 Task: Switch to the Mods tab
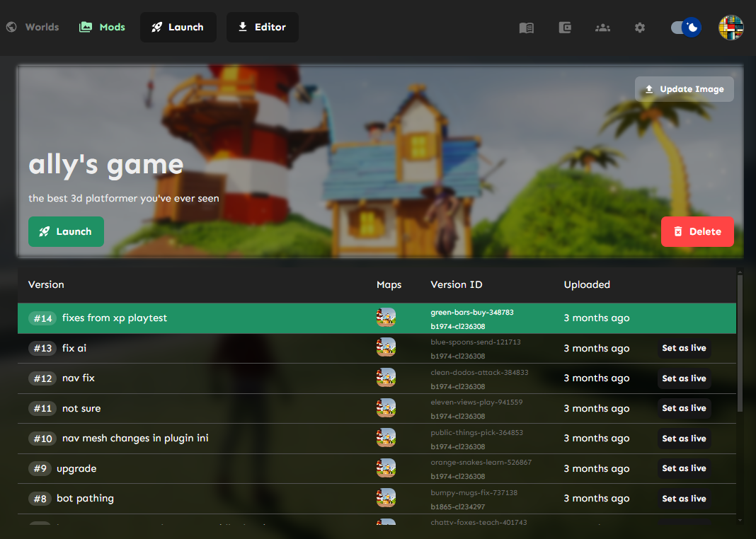pyautogui.click(x=112, y=28)
